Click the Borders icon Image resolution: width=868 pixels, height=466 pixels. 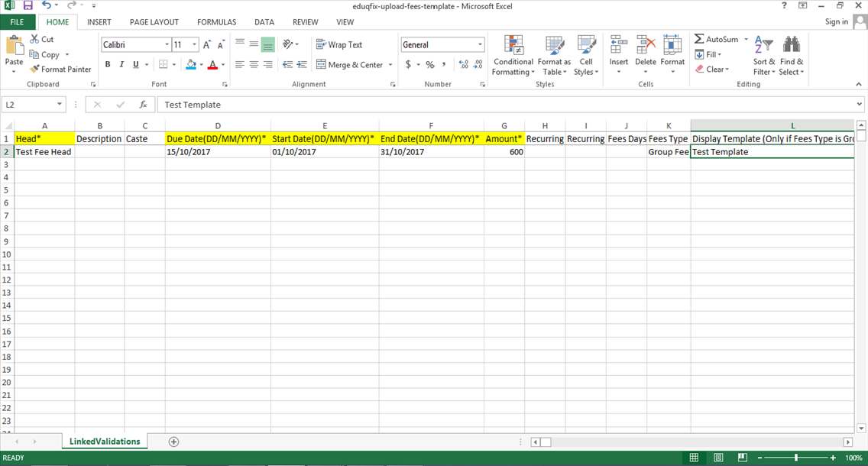point(164,64)
